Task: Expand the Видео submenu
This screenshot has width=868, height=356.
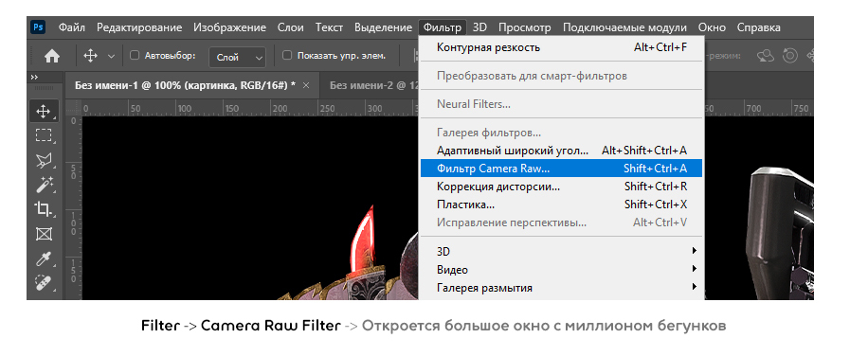Action: [561, 270]
